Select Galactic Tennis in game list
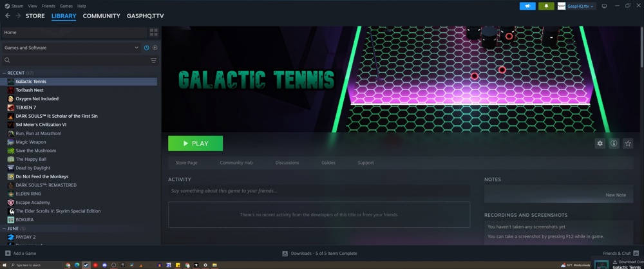Viewport: 644px width, 269px height. click(x=79, y=81)
